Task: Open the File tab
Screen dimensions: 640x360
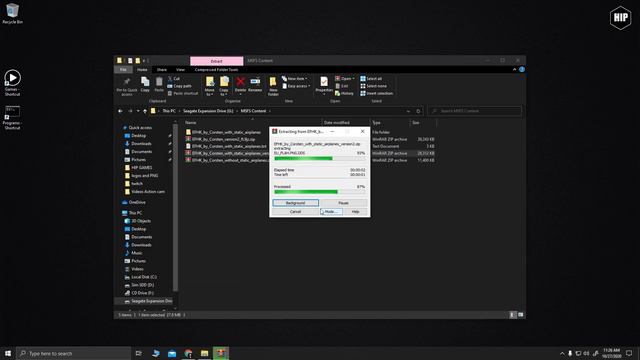Action: click(123, 69)
